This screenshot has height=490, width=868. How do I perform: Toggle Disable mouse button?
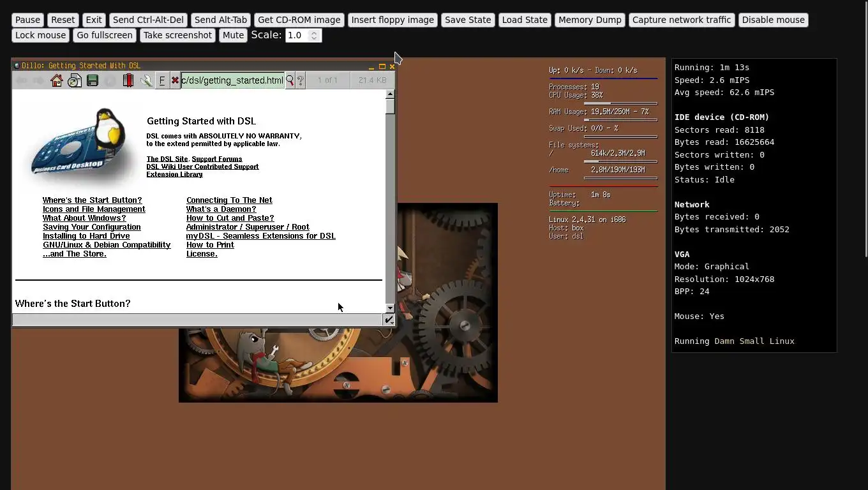pyautogui.click(x=774, y=20)
